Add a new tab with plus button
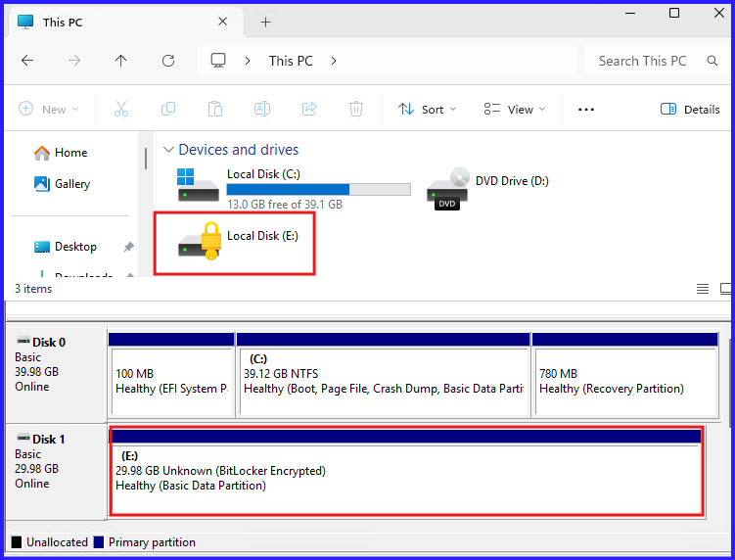Screen dimensions: 735x560 pos(265,23)
